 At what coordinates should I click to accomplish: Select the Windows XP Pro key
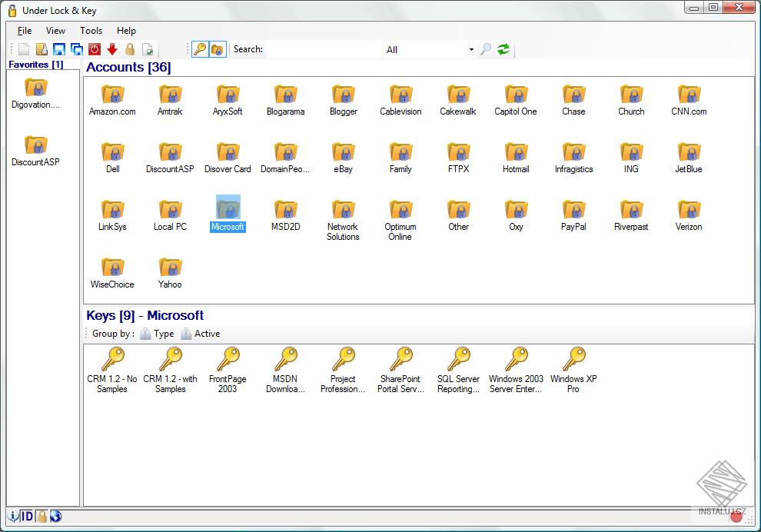coord(573,371)
